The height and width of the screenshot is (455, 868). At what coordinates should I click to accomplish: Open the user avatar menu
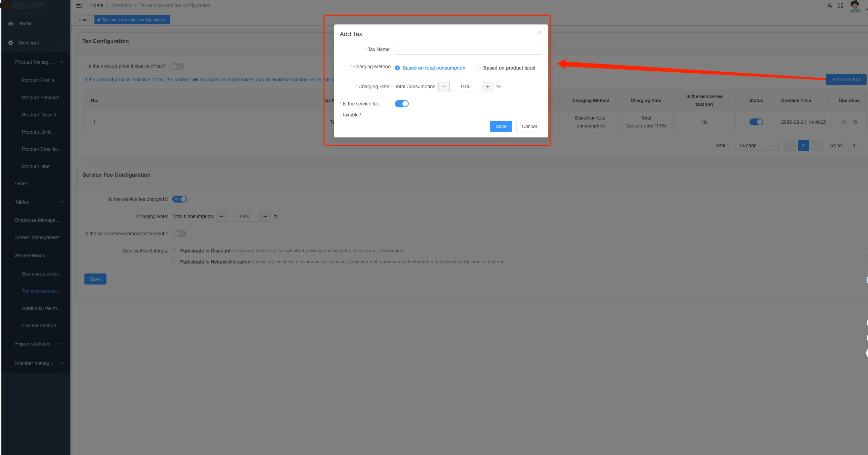click(x=855, y=6)
